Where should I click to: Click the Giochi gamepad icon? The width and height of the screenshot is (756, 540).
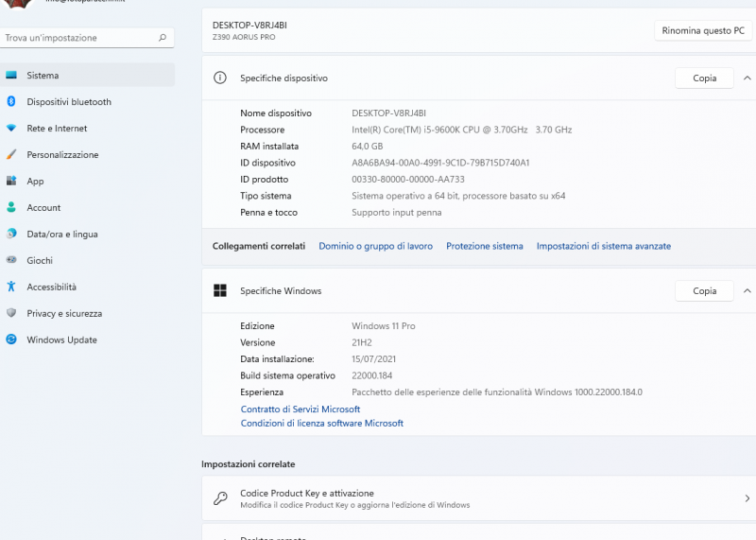11,260
